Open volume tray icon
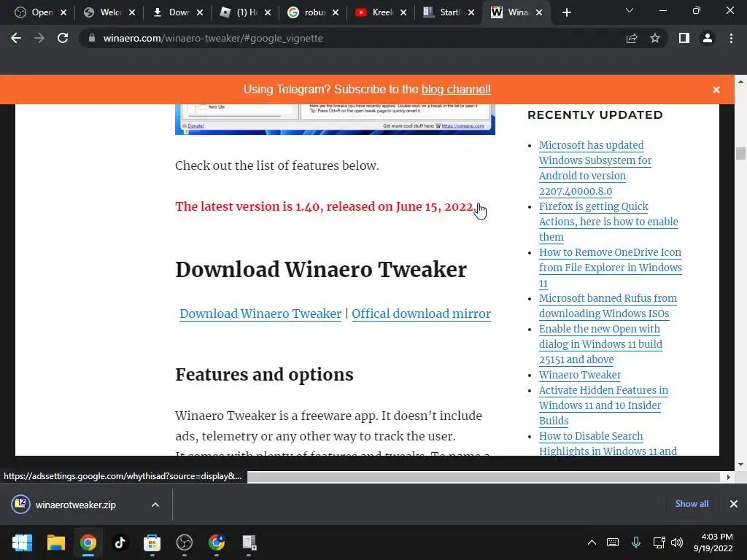The width and height of the screenshot is (747, 560). (676, 542)
